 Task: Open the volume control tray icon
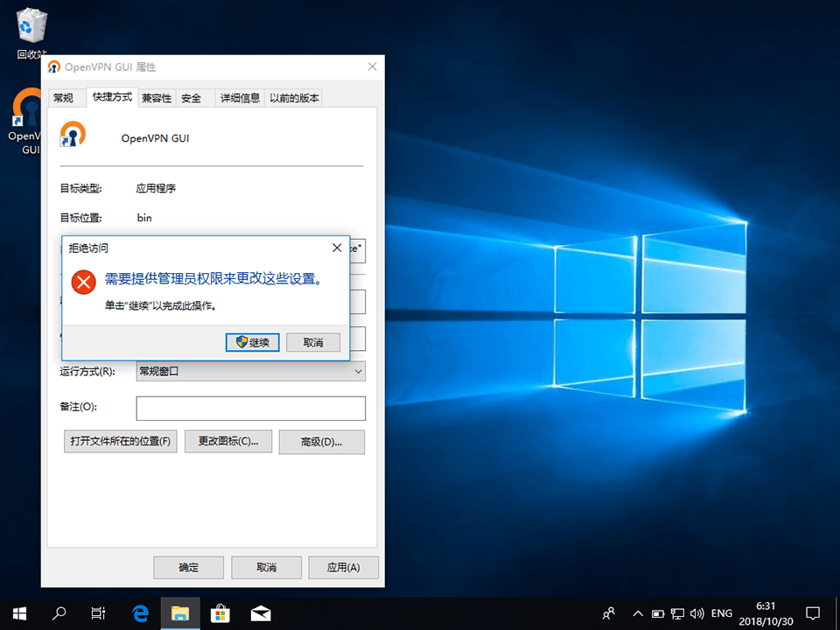tap(697, 614)
